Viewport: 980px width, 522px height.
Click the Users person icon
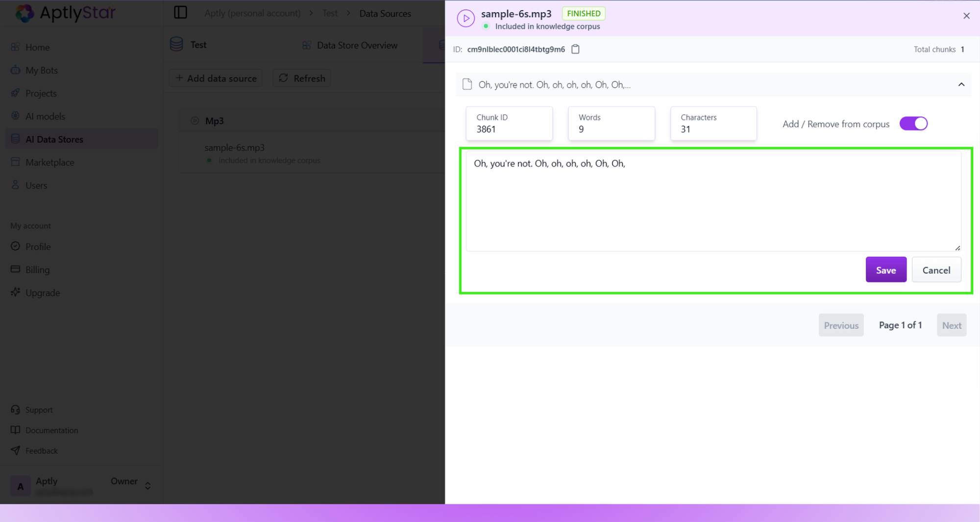15,185
